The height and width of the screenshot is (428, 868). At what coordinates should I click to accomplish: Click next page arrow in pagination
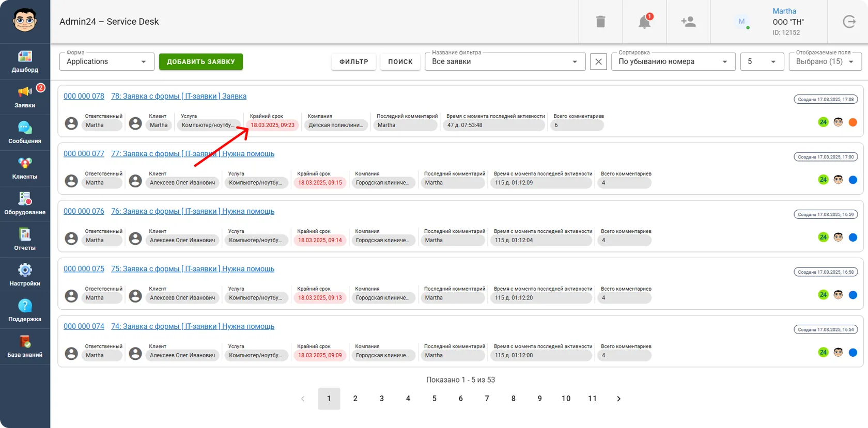tap(619, 399)
